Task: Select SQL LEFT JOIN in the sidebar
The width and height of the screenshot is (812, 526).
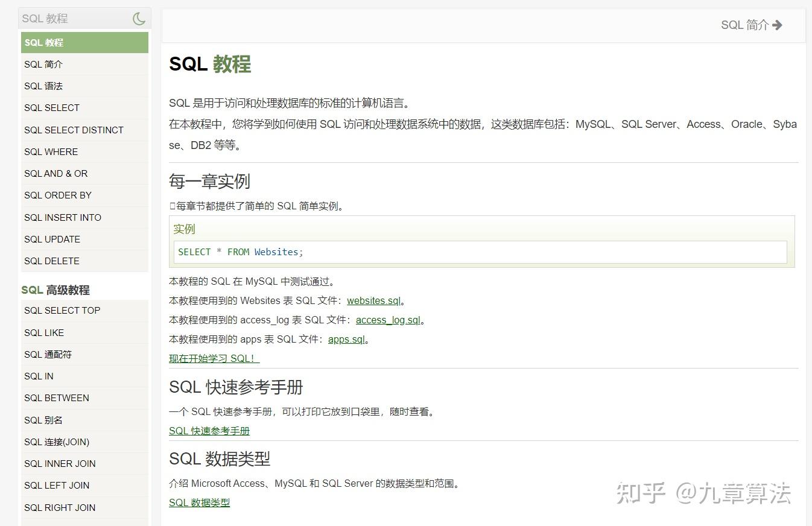Action: point(56,485)
